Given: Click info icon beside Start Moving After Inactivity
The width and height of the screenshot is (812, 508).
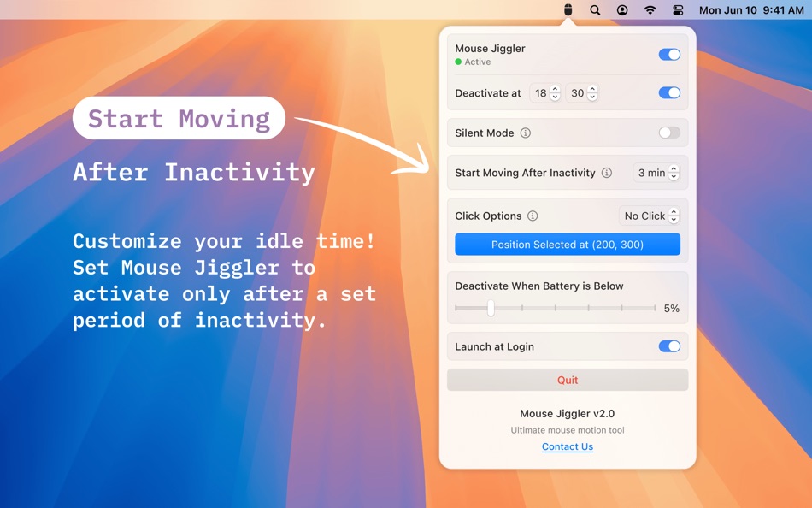Looking at the screenshot, I should (606, 173).
